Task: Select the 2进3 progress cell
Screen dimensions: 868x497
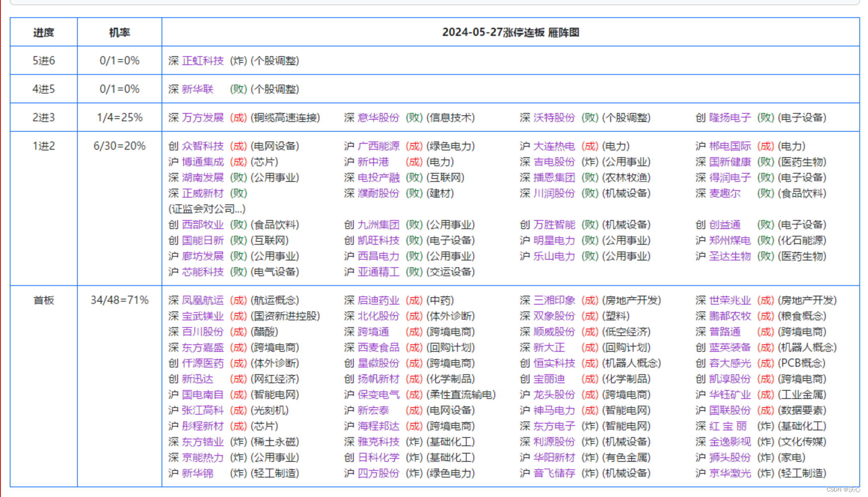Action: [44, 118]
